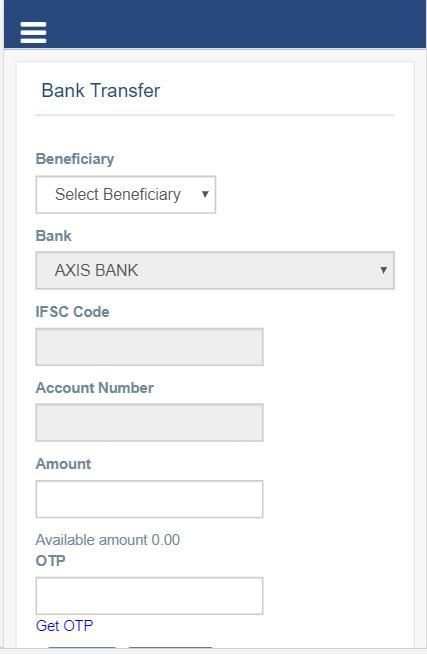Click the Amount label text

point(63,464)
